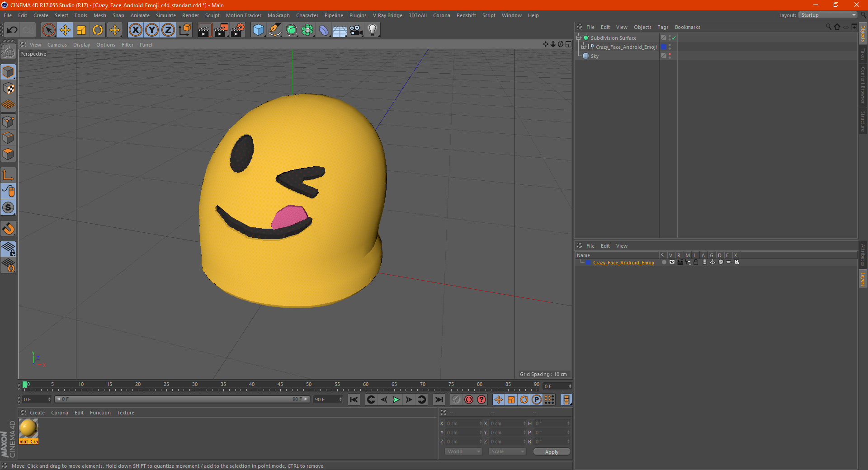
Task: Activate the Scale tool
Action: 81,30
